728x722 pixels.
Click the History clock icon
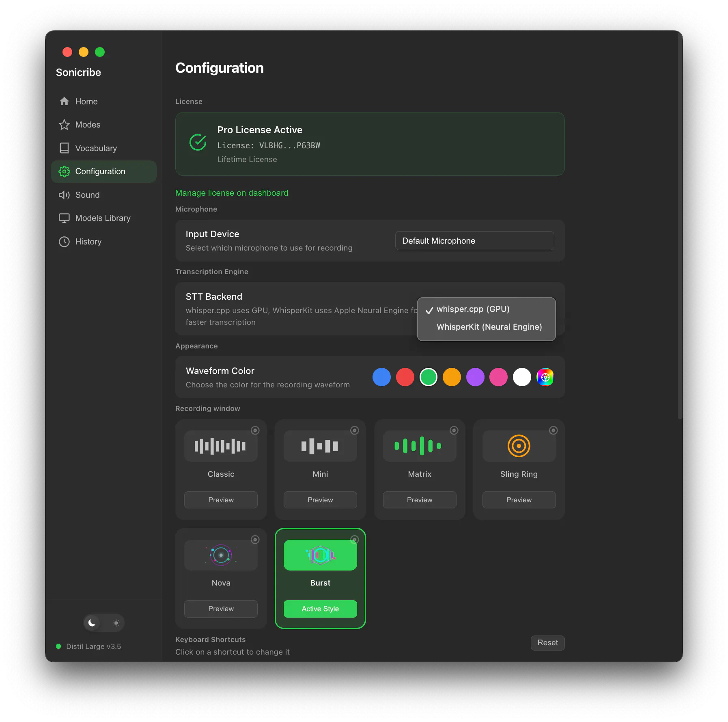coord(64,242)
